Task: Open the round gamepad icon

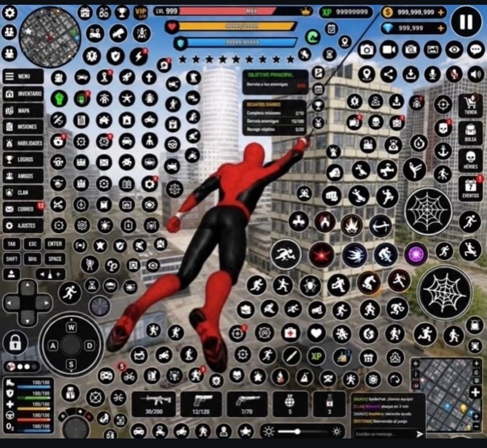Action: [x=106, y=375]
